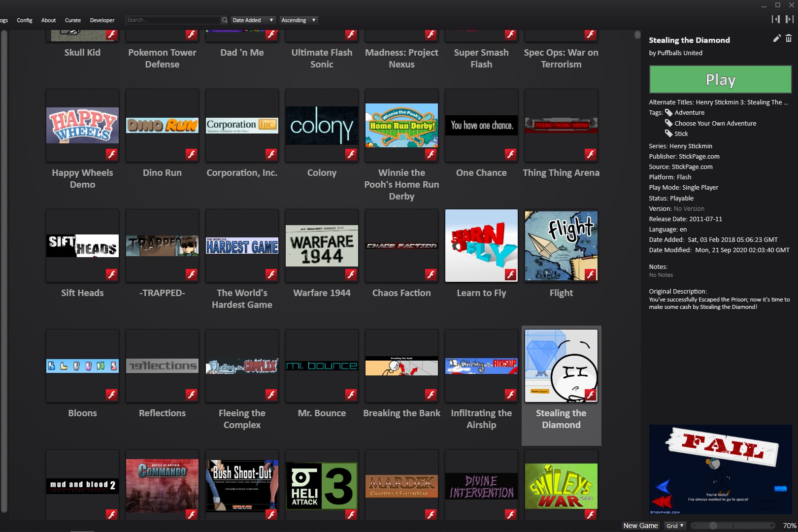
Task: Focus the Search text field
Action: (x=172, y=20)
